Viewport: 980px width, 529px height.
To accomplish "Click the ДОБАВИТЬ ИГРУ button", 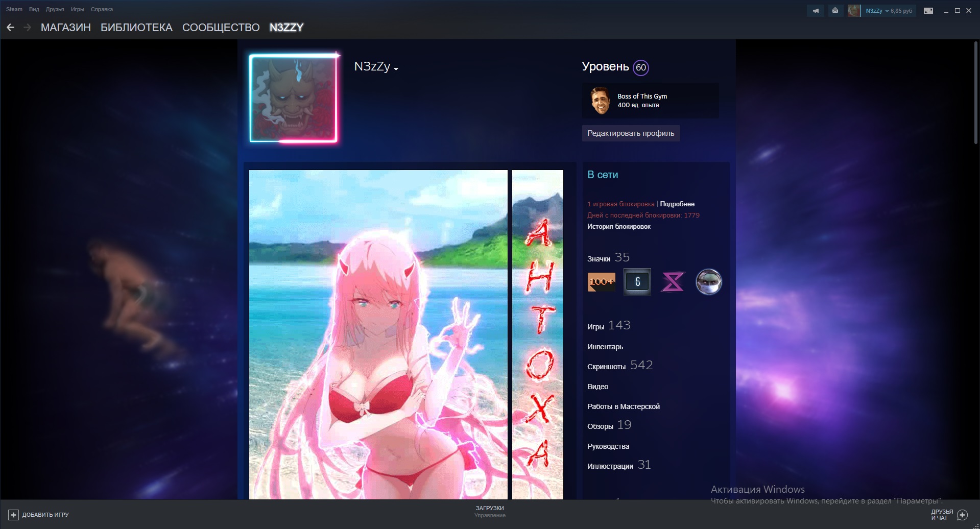I will 38,515.
